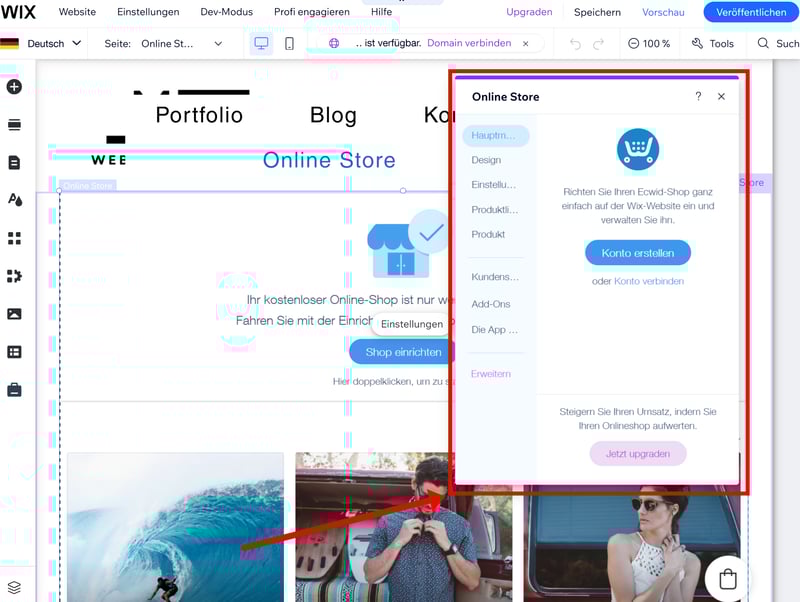Open the 100 % zoom control
Viewport: 800px width, 602px height.
point(649,44)
